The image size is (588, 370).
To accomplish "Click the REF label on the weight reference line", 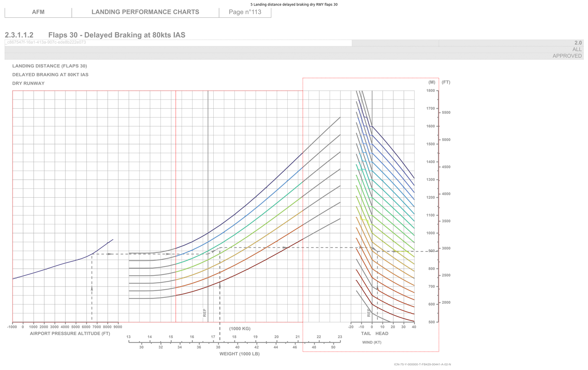I will coord(205,313).
